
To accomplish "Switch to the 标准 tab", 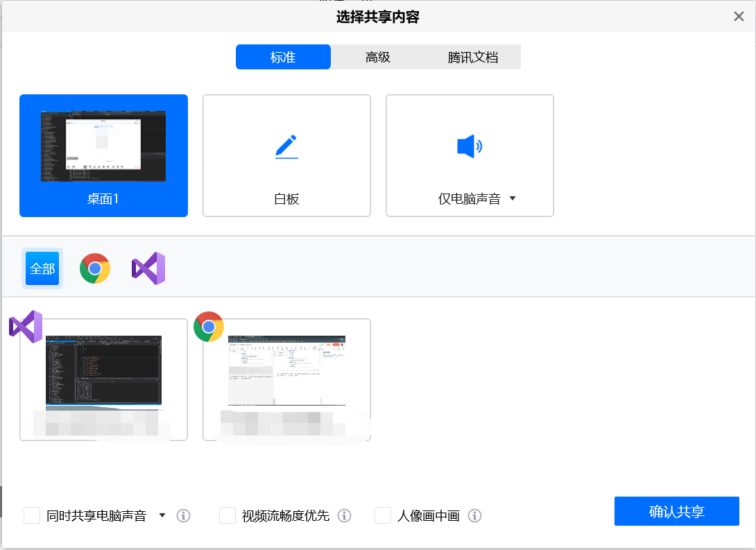I will tap(283, 57).
